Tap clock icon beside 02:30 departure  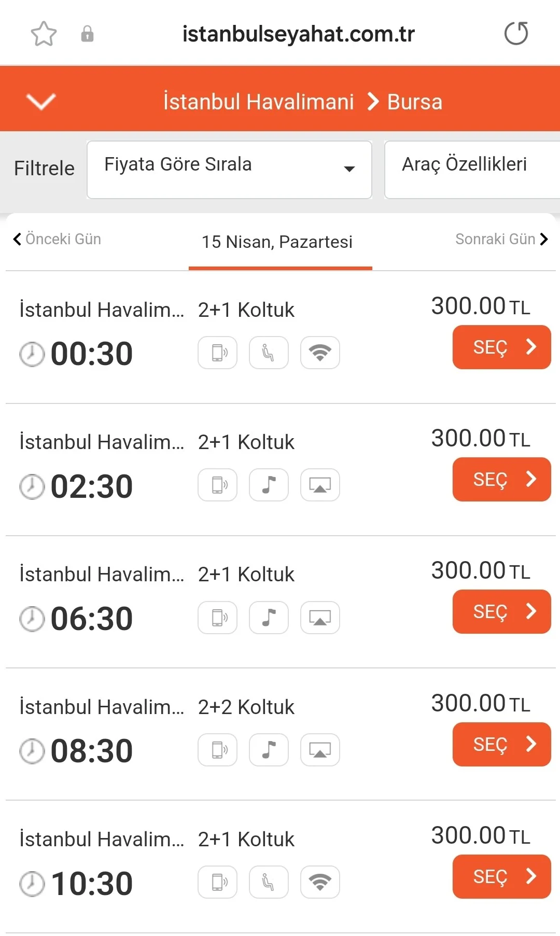point(32,486)
